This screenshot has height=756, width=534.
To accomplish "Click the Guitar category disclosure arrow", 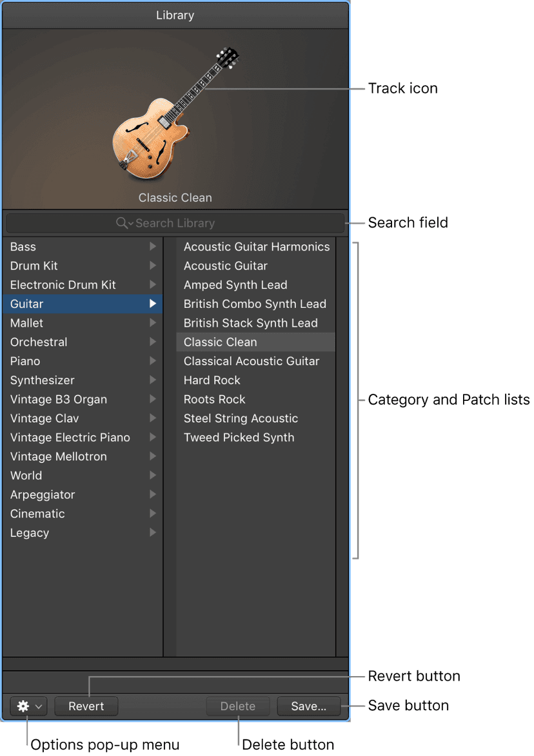I will coord(153,304).
